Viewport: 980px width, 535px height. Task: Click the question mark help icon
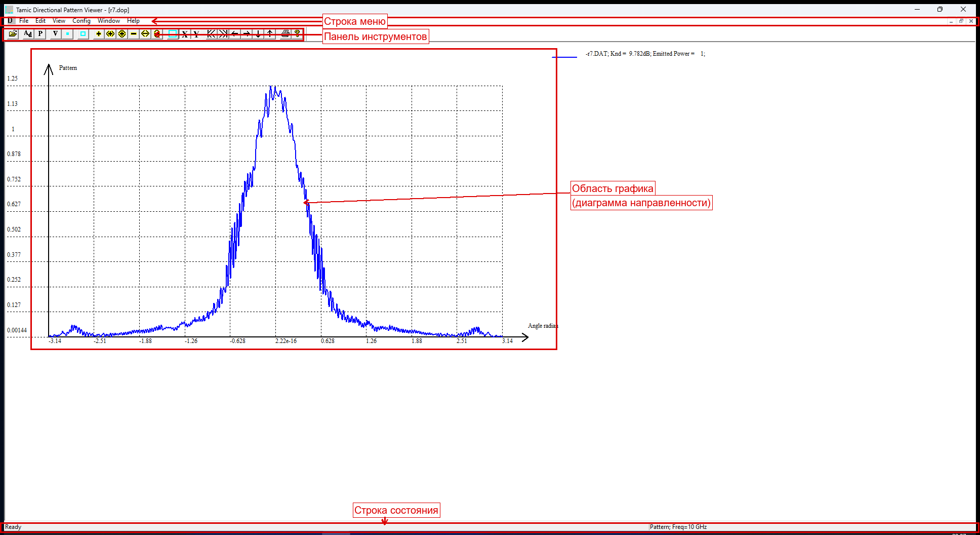click(297, 34)
